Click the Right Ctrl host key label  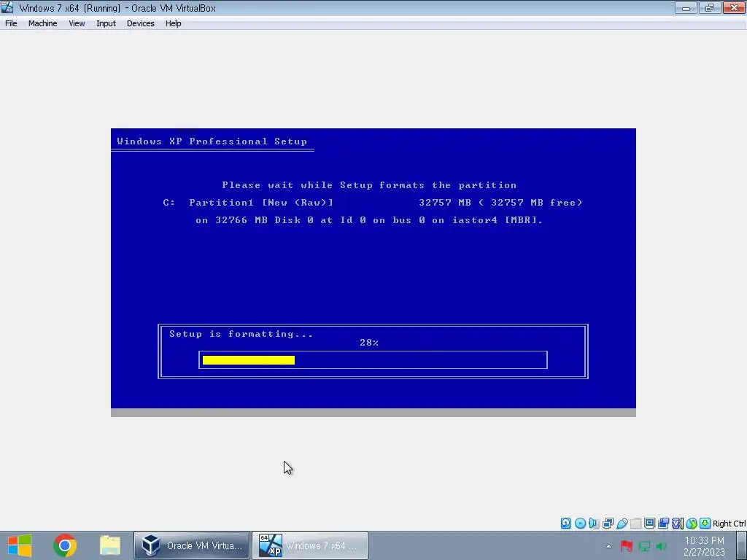729,524
